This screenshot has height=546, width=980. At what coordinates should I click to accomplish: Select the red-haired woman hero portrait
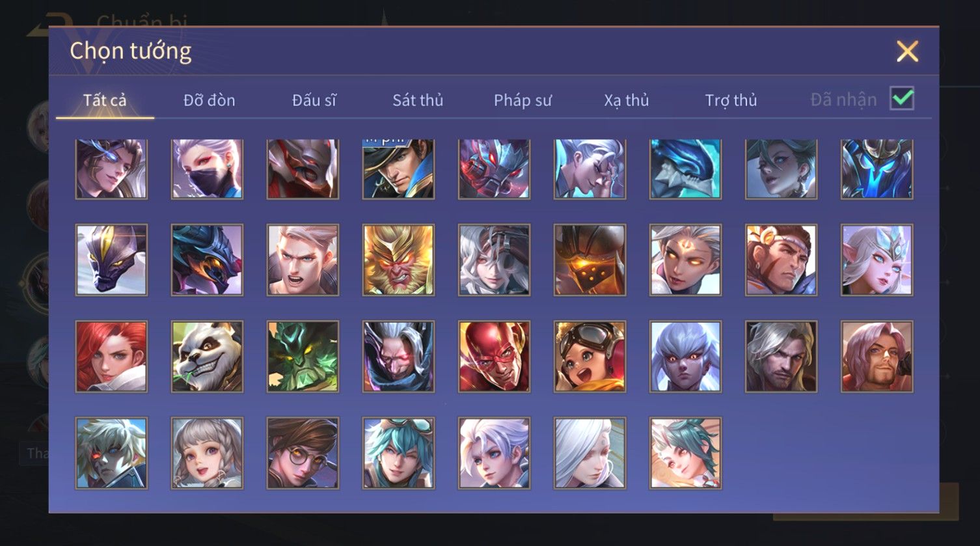point(111,357)
